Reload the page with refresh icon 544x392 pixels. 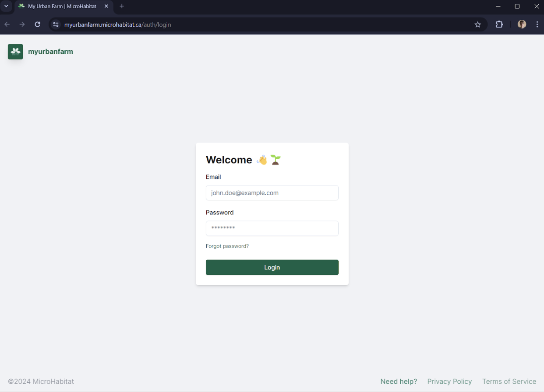click(x=38, y=24)
